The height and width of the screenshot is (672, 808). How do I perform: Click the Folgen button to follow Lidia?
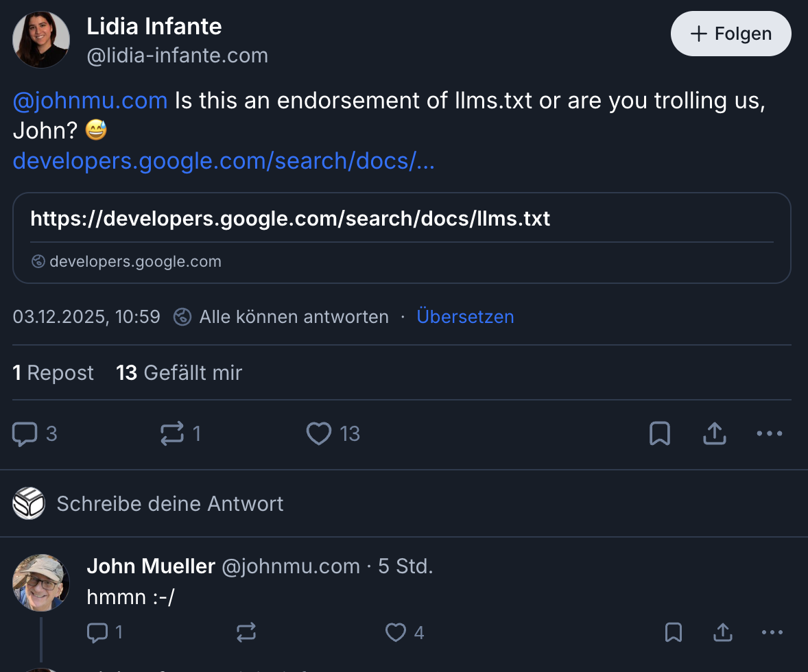(x=730, y=33)
